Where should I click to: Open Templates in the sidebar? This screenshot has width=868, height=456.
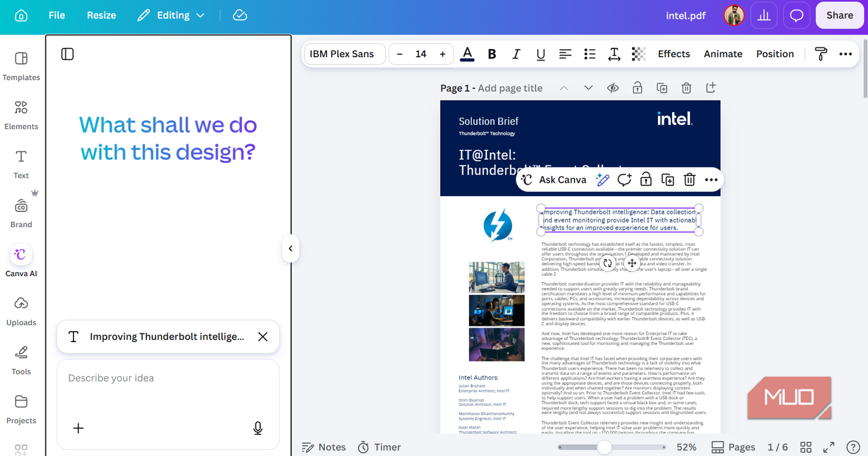pyautogui.click(x=21, y=65)
